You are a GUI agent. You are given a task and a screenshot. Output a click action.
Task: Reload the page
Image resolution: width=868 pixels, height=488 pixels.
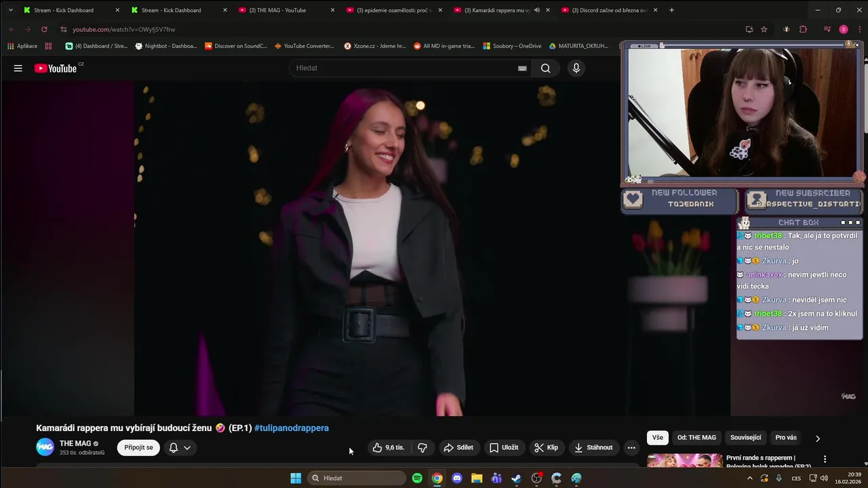tap(44, 29)
